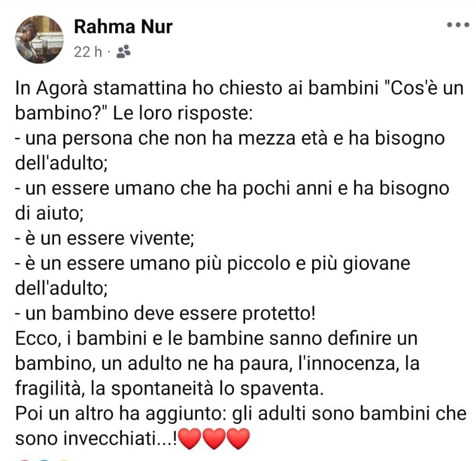Click the first red heart emoji
The width and height of the screenshot is (476, 461).
point(190,438)
